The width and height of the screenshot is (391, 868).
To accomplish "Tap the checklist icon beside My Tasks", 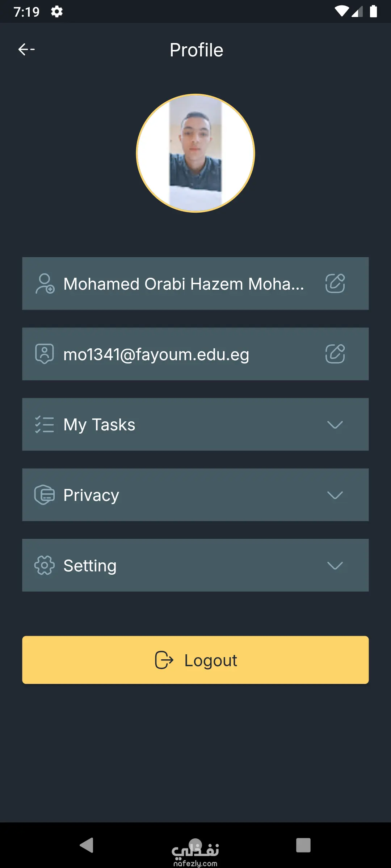I will point(45,425).
